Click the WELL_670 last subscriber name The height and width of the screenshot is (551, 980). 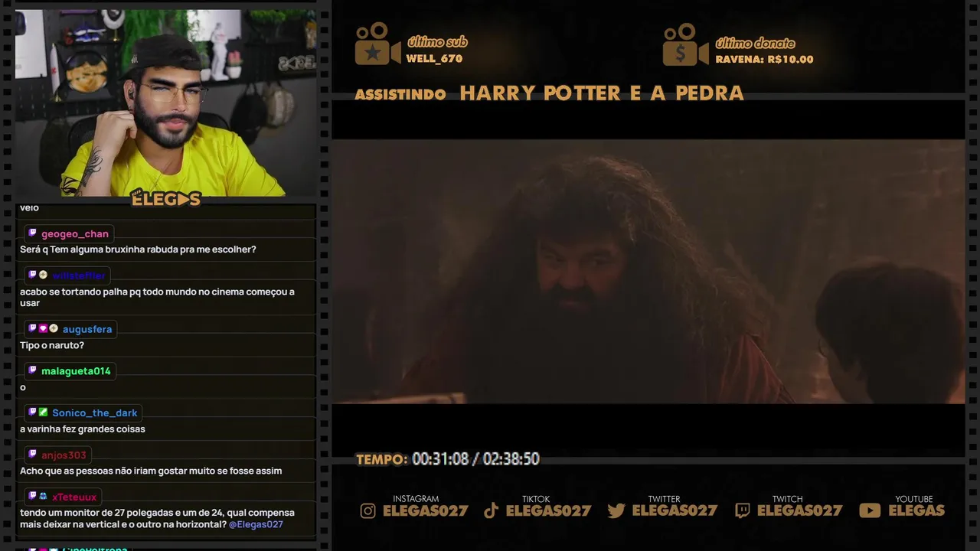pyautogui.click(x=434, y=59)
